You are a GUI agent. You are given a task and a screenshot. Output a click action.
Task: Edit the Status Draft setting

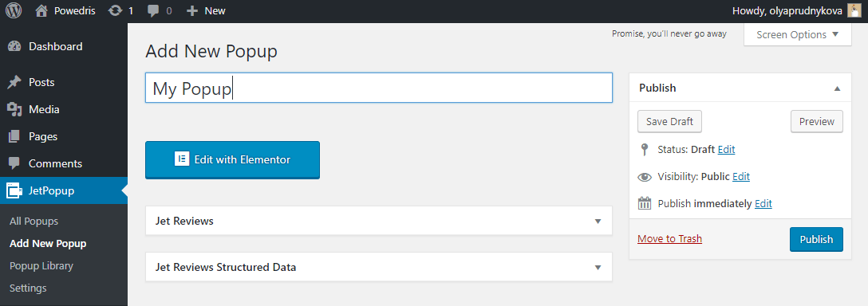click(x=726, y=149)
